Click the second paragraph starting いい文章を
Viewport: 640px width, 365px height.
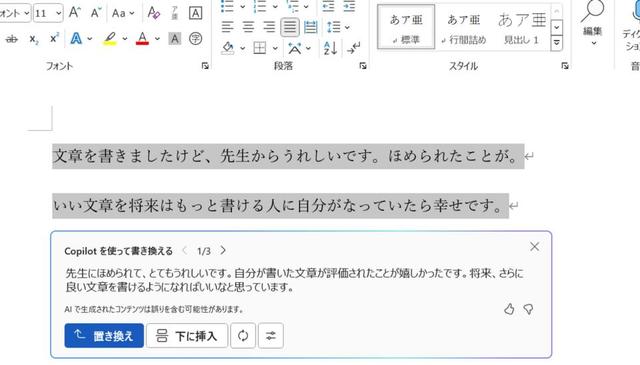(x=281, y=205)
